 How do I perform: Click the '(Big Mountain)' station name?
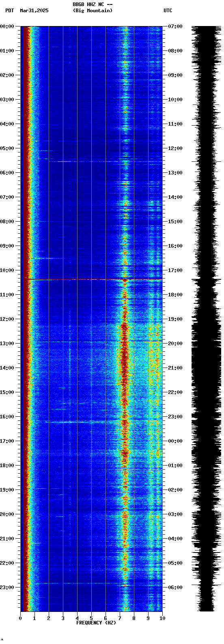(x=93, y=11)
